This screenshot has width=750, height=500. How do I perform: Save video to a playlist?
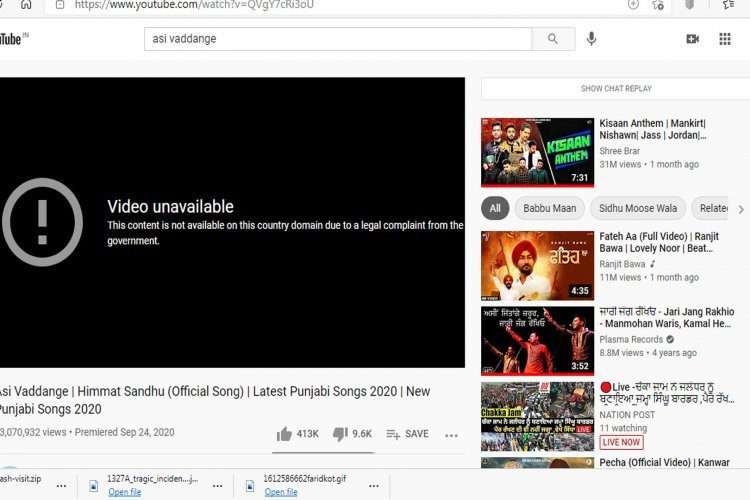pos(407,434)
